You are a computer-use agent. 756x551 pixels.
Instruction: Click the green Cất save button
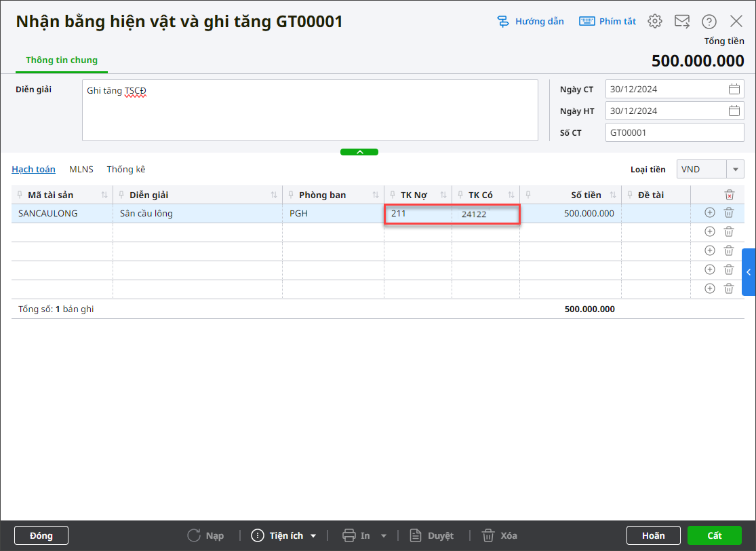pos(714,535)
